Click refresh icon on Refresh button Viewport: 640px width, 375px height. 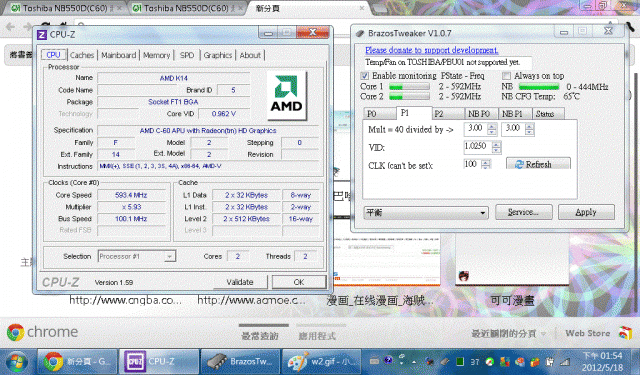pyautogui.click(x=519, y=164)
